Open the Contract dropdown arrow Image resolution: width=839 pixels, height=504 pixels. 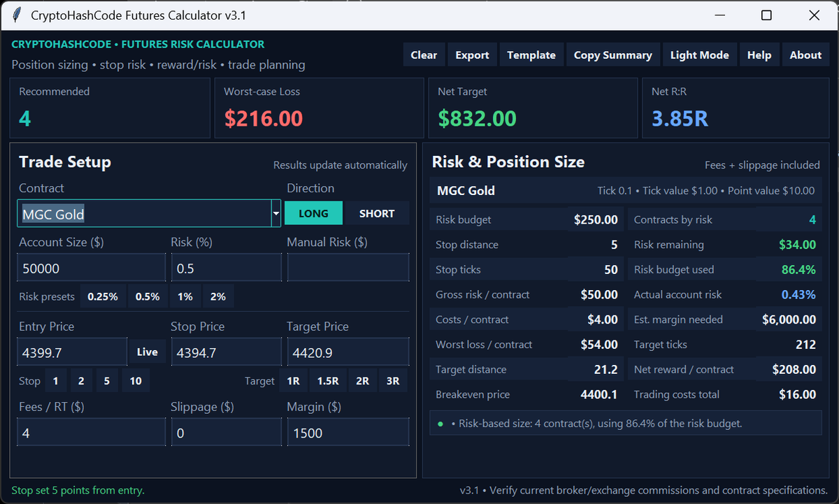click(276, 213)
